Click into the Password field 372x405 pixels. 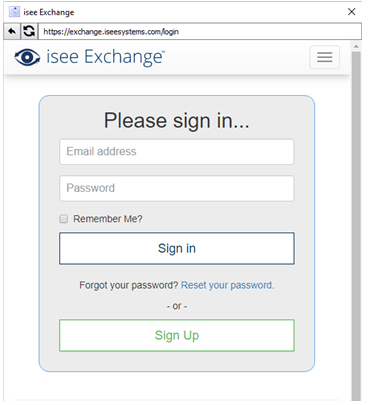coord(177,188)
